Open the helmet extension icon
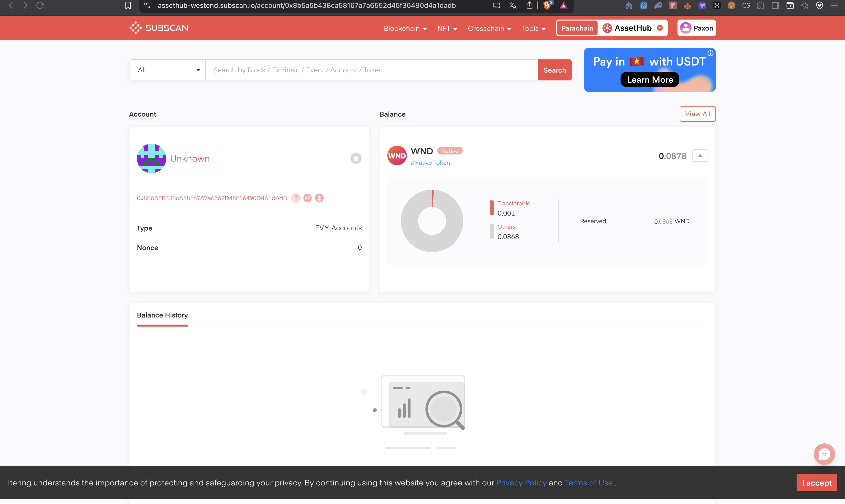Image resolution: width=845 pixels, height=504 pixels. [x=629, y=5]
